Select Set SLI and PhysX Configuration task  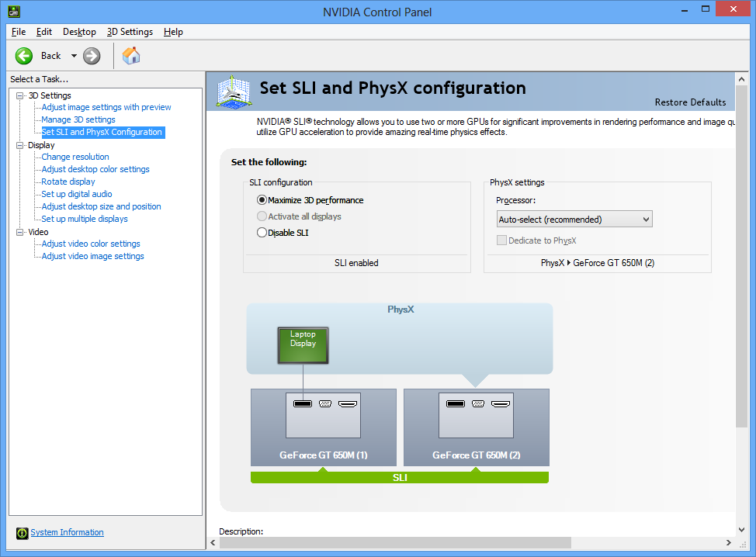pos(102,132)
